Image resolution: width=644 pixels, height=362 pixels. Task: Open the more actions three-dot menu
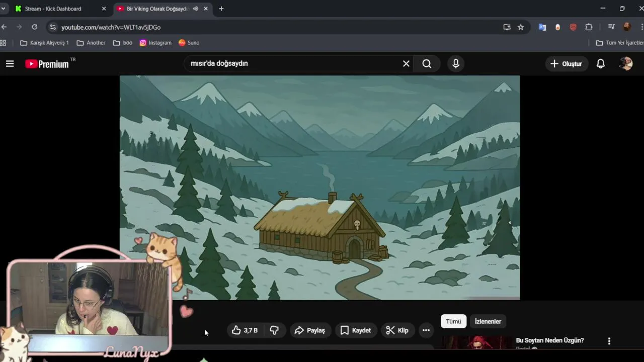point(426,330)
